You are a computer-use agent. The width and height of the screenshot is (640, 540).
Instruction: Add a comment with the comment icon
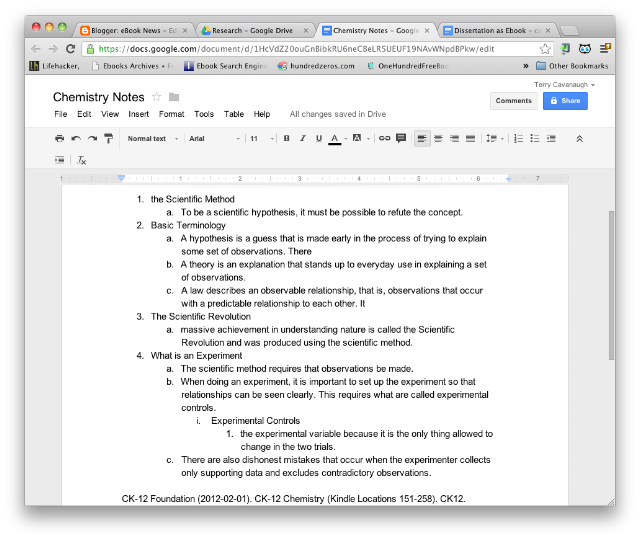401,138
